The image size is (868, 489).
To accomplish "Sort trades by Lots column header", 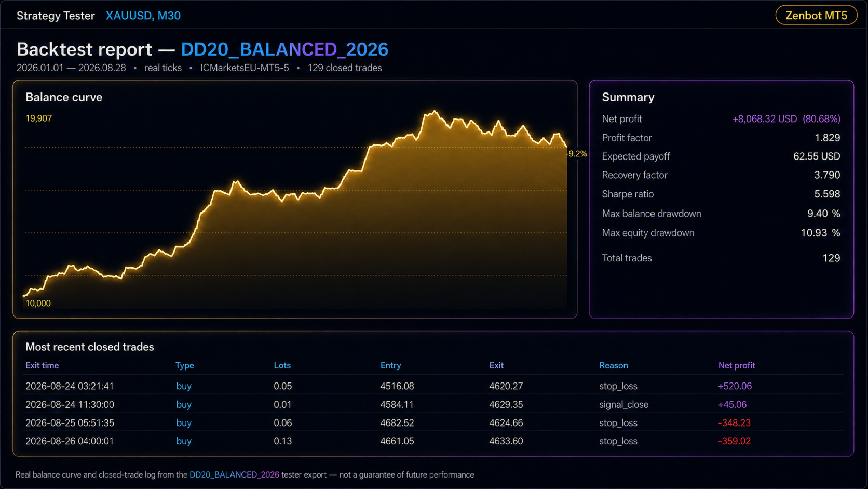I will pyautogui.click(x=282, y=365).
